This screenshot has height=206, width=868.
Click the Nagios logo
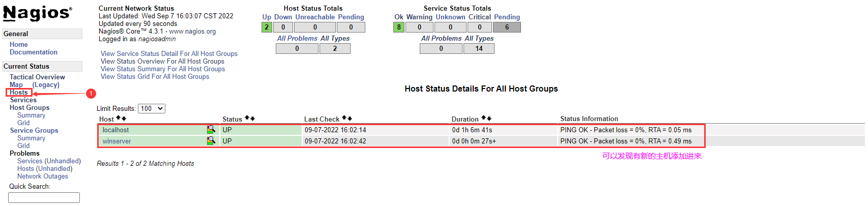coord(37,13)
